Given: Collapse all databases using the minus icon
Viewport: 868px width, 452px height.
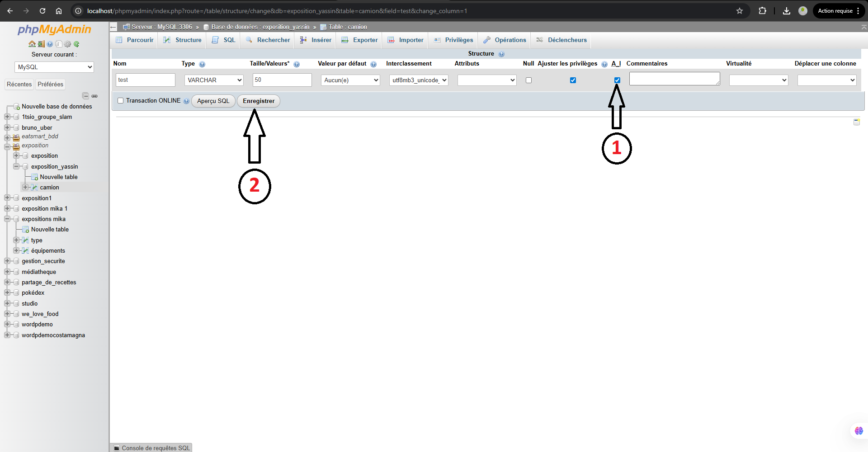Looking at the screenshot, I should [x=85, y=96].
